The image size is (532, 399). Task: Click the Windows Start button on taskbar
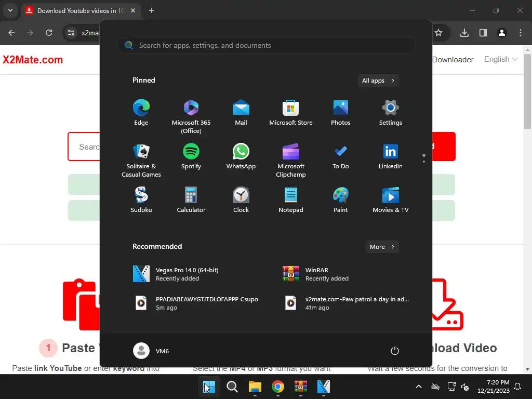(x=209, y=387)
